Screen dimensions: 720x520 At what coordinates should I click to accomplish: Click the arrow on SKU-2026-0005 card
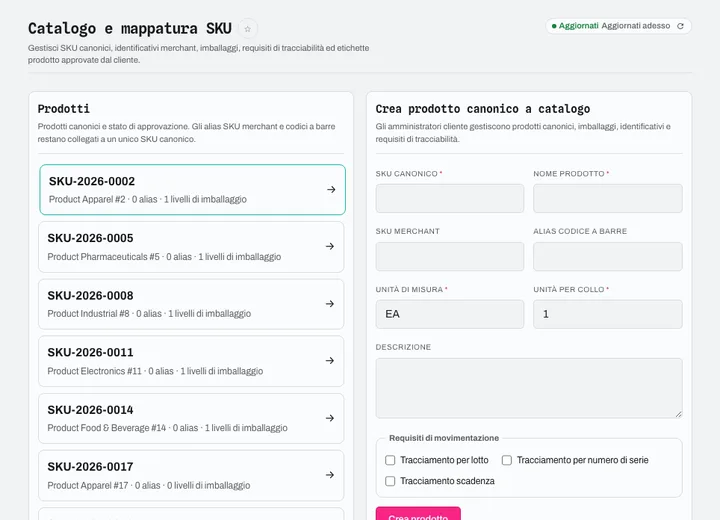coord(330,247)
